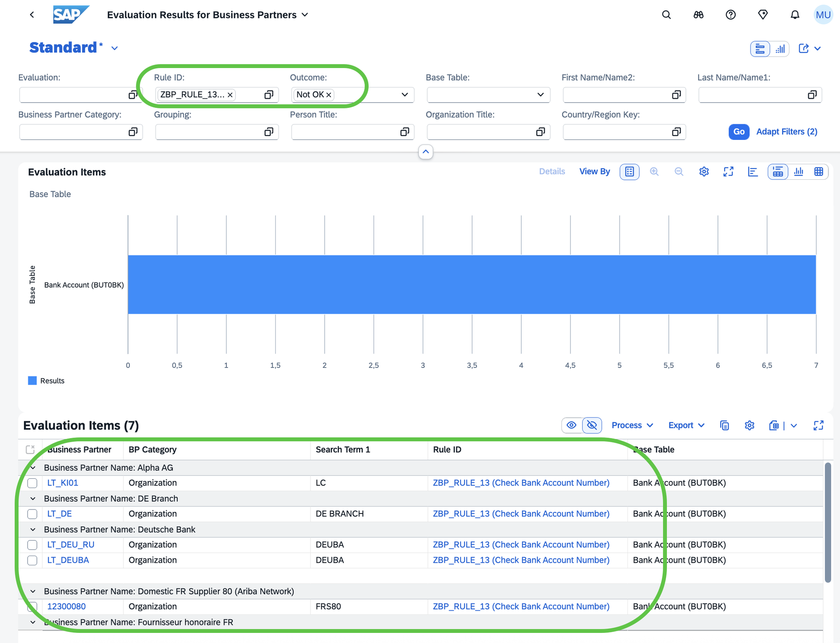
Task: Open the search icon in header
Action: pyautogui.click(x=666, y=15)
